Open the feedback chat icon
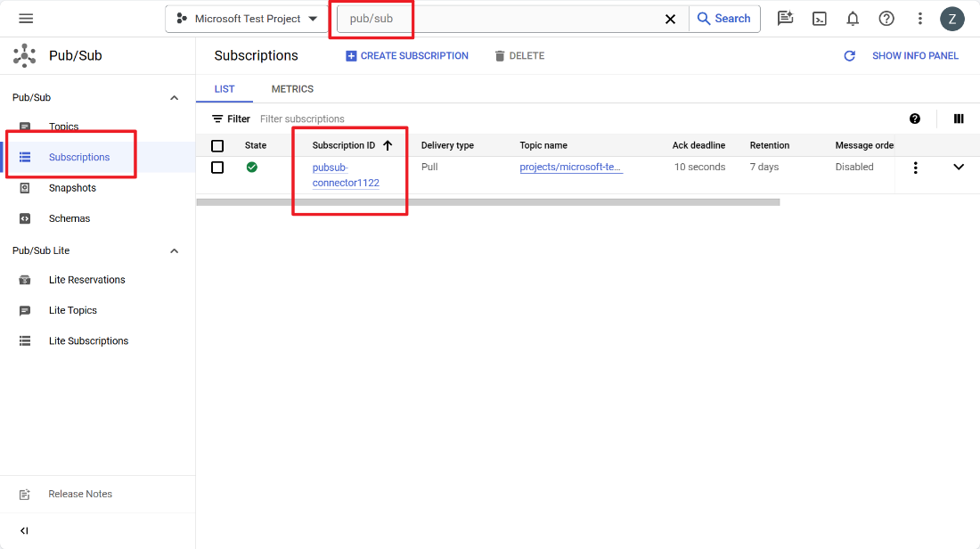This screenshot has height=549, width=980. point(785,19)
